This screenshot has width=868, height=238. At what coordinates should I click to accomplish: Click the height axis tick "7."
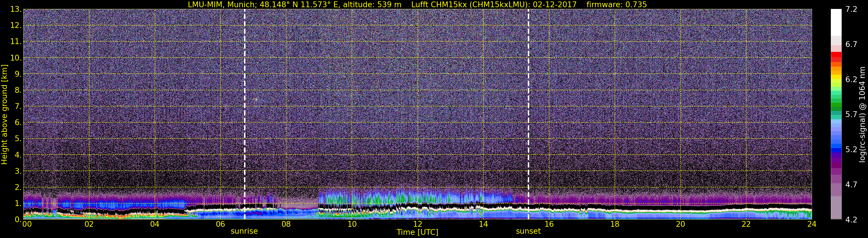(18, 106)
